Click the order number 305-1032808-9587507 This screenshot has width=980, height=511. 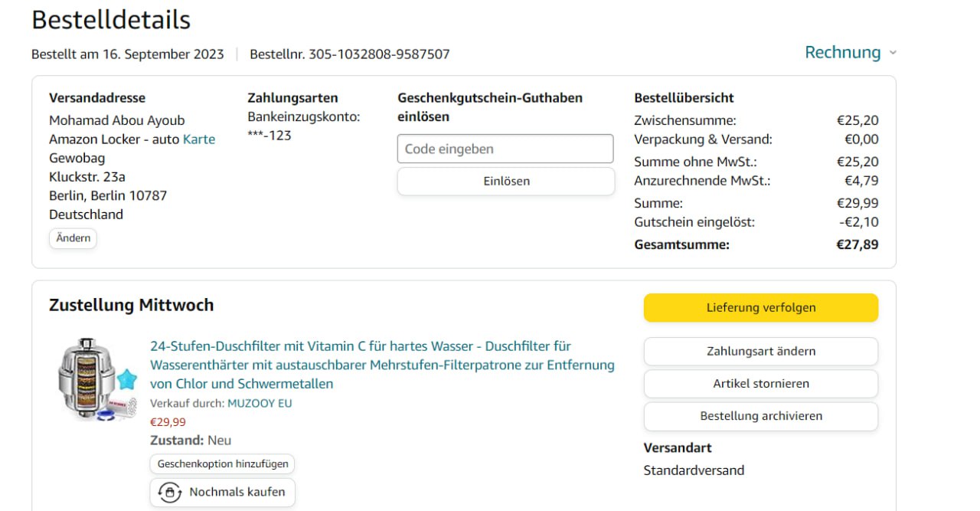[379, 54]
